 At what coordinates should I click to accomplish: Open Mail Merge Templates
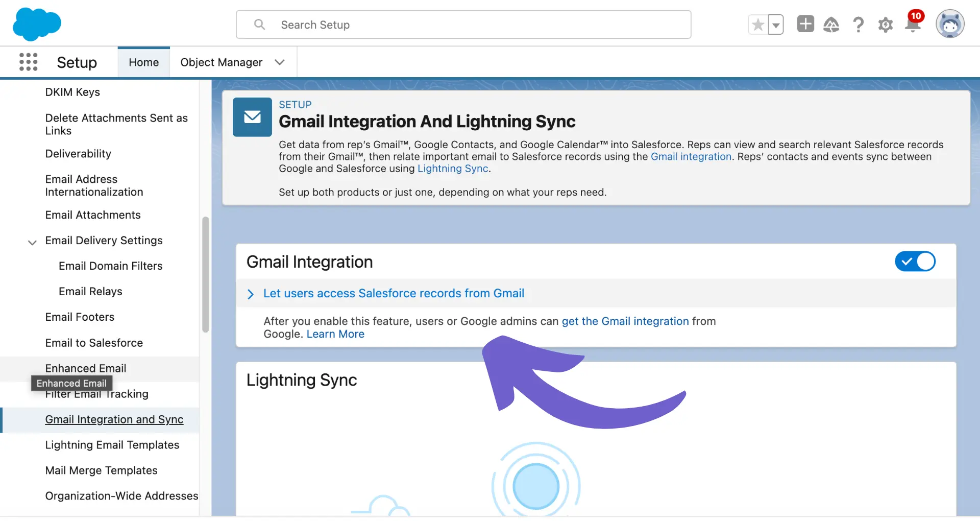(101, 470)
